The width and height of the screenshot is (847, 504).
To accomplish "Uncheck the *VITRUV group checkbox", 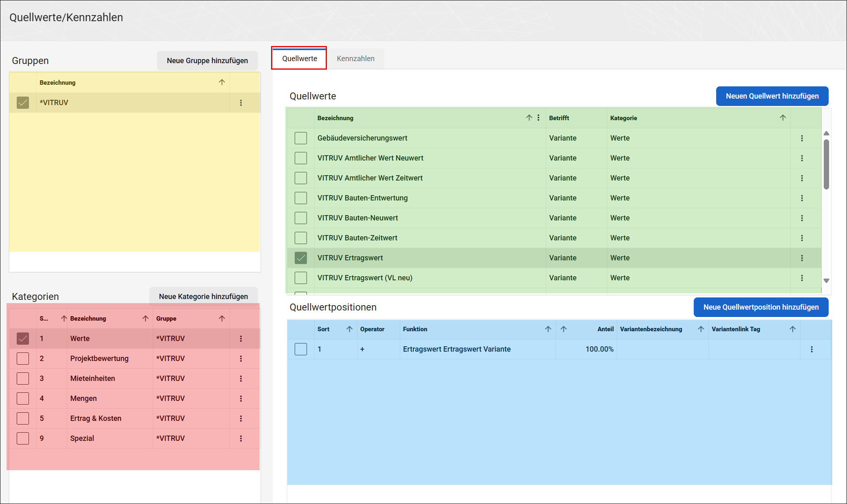I will pyautogui.click(x=23, y=103).
